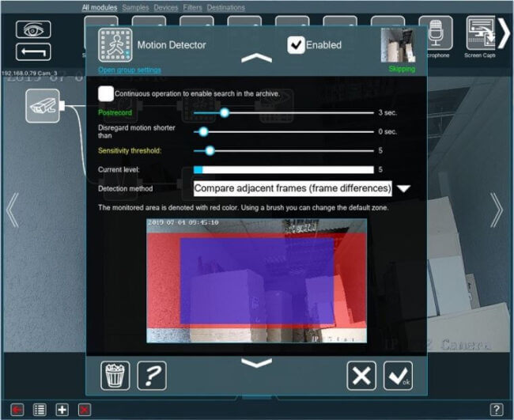Open Detection method dropdown arrow

pyautogui.click(x=403, y=188)
